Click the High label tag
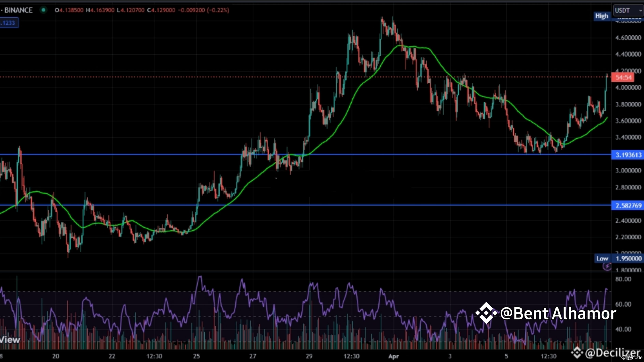The height and width of the screenshot is (362, 644). click(602, 16)
